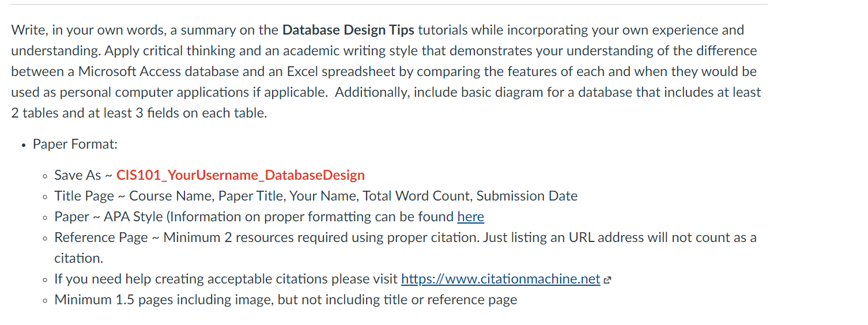Click the hollow bullet before "Save As"
Viewport: 868px width, 325px height.
(45, 176)
